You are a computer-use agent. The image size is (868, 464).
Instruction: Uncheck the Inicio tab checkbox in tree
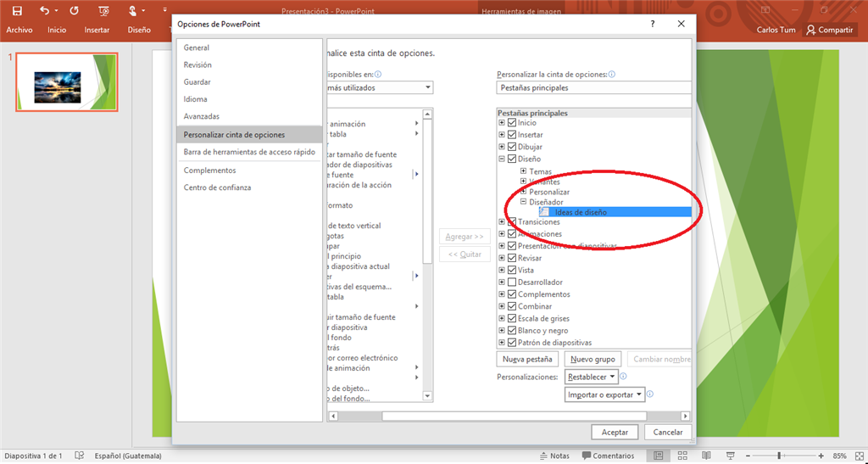click(x=511, y=123)
